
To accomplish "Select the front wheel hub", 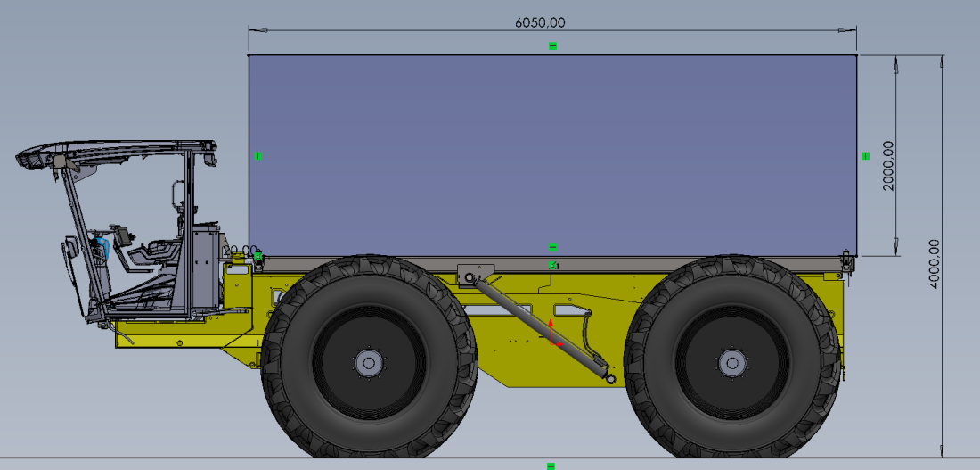I will [368, 362].
